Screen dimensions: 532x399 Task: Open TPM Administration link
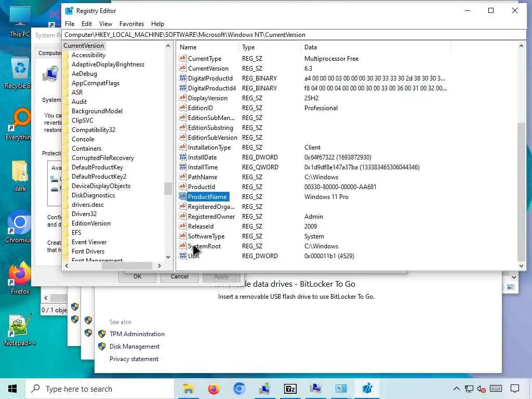[137, 334]
